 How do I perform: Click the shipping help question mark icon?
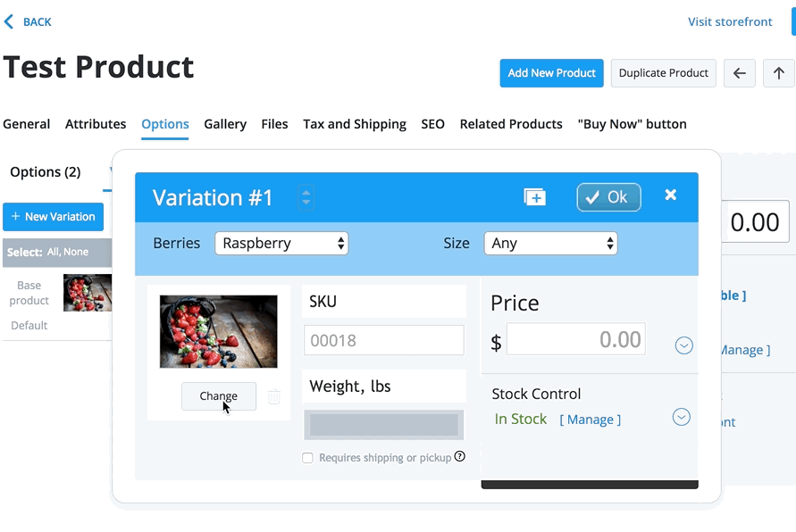[x=459, y=457]
